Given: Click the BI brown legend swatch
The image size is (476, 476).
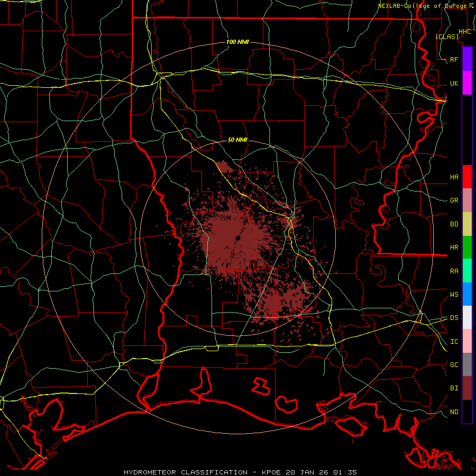Looking at the screenshot, I should pos(467,388).
